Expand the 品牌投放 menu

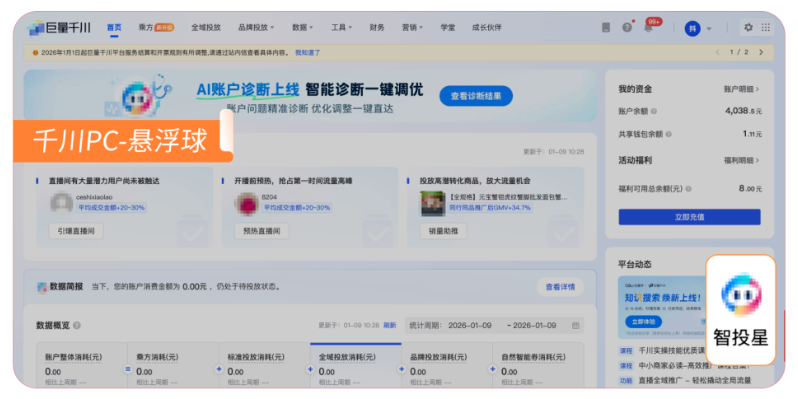(256, 27)
